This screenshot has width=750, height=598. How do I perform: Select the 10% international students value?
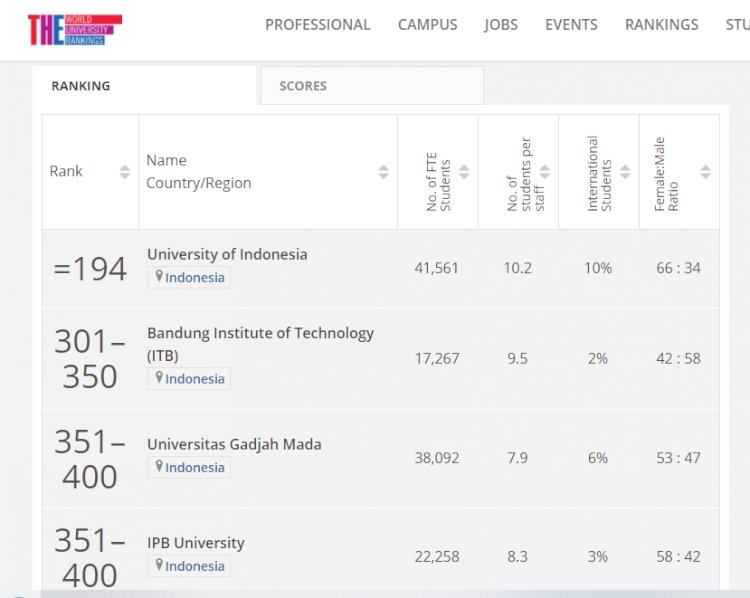pyautogui.click(x=598, y=268)
